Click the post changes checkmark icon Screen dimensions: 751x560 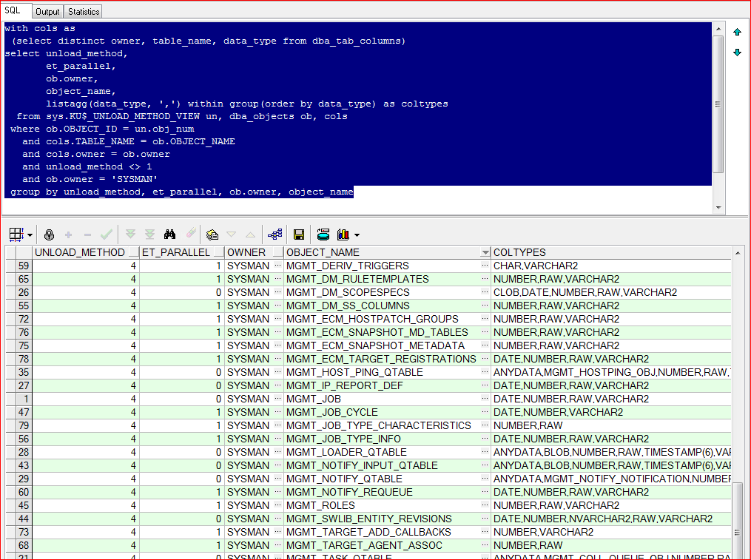click(x=107, y=235)
